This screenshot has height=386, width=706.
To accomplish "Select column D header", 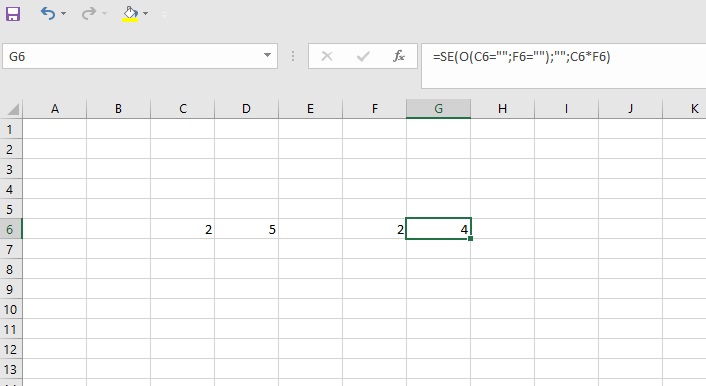I will click(x=246, y=109).
